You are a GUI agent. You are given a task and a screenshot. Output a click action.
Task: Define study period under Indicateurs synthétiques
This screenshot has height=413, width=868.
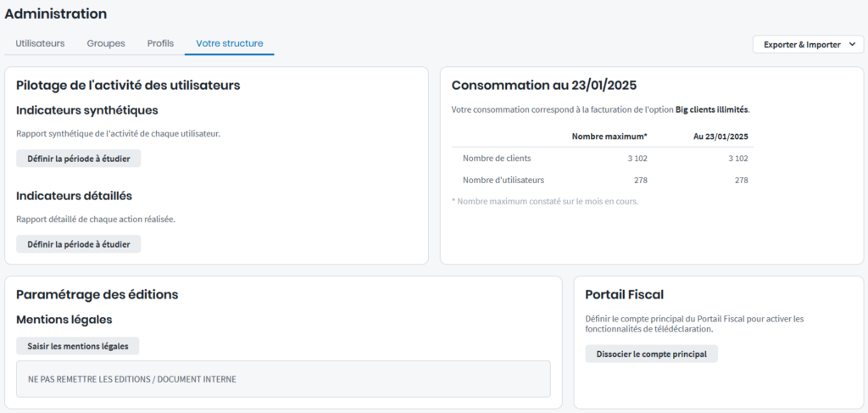click(x=78, y=159)
